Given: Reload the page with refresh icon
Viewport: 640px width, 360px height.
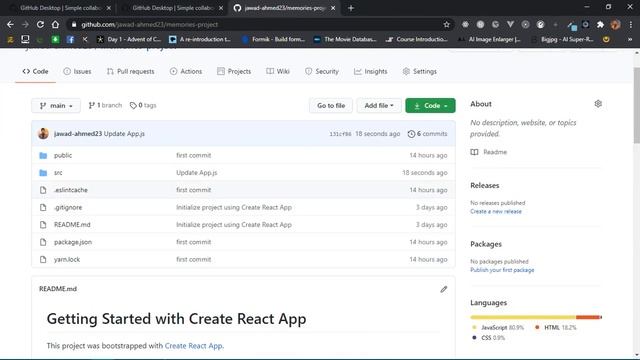Looking at the screenshot, I should pos(40,24).
